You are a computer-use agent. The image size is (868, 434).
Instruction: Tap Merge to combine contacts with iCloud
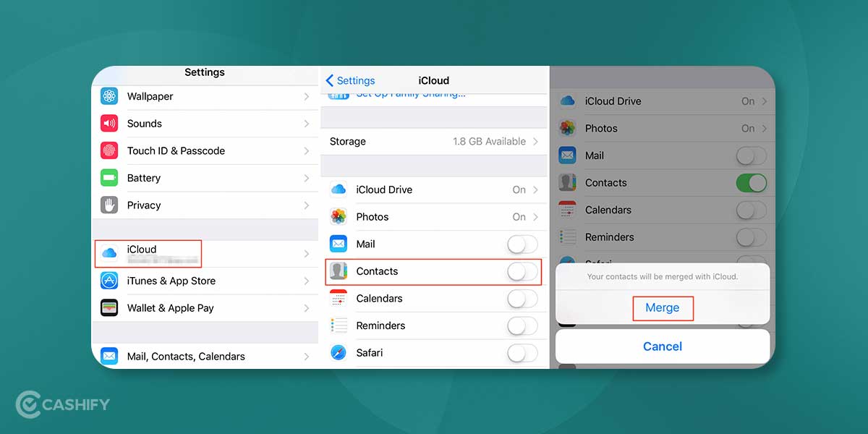(663, 307)
